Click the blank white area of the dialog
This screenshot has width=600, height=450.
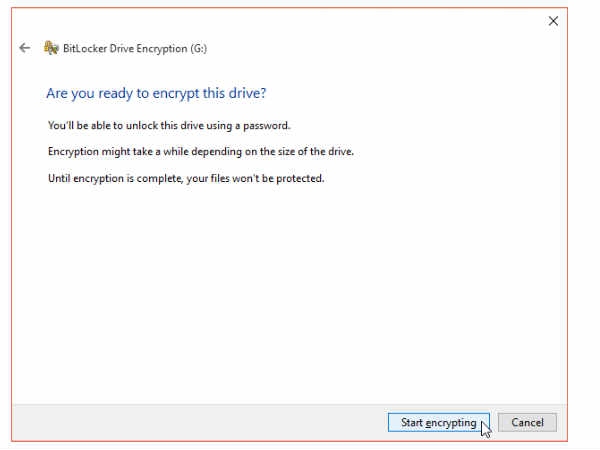(287, 291)
